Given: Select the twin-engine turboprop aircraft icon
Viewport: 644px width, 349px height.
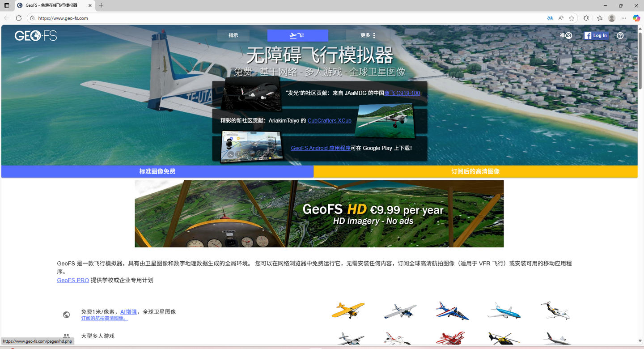Looking at the screenshot, I should [352, 339].
